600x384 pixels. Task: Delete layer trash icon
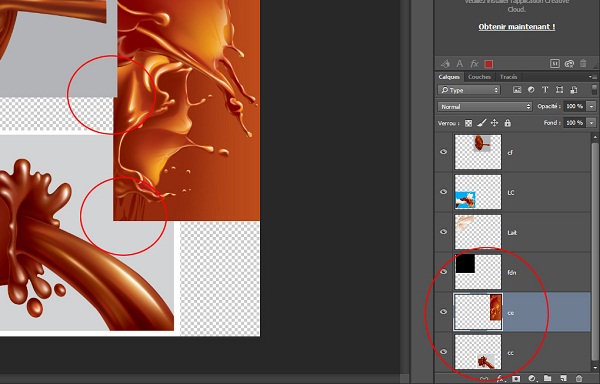pyautogui.click(x=579, y=378)
